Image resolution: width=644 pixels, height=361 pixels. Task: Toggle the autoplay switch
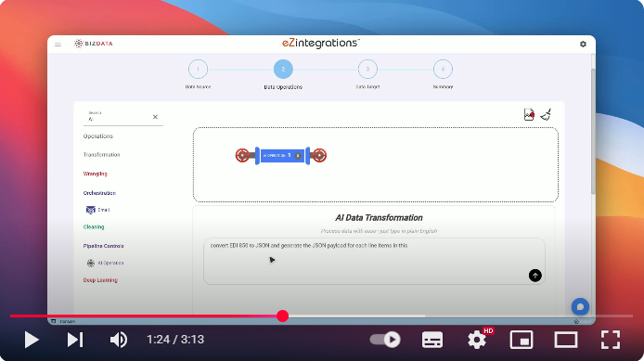[385, 340]
